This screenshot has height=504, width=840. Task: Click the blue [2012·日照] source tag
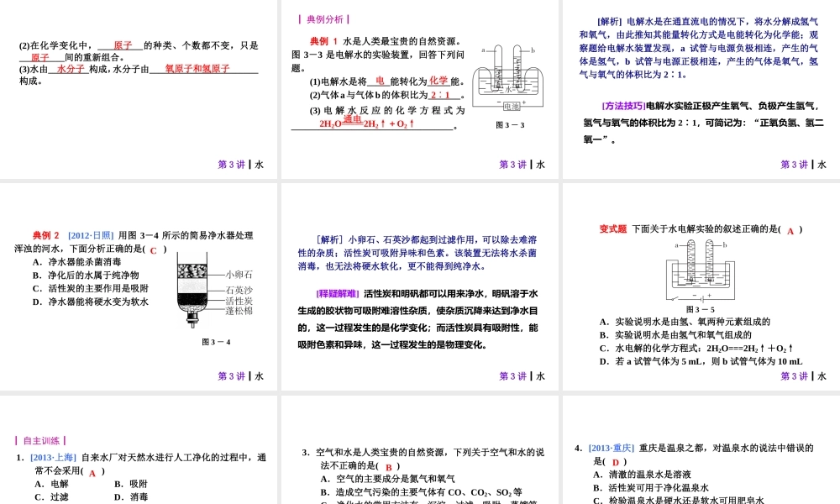coord(91,235)
